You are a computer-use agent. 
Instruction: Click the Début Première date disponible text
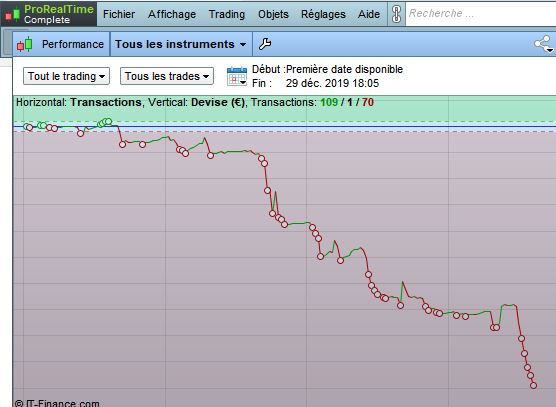[x=327, y=69]
